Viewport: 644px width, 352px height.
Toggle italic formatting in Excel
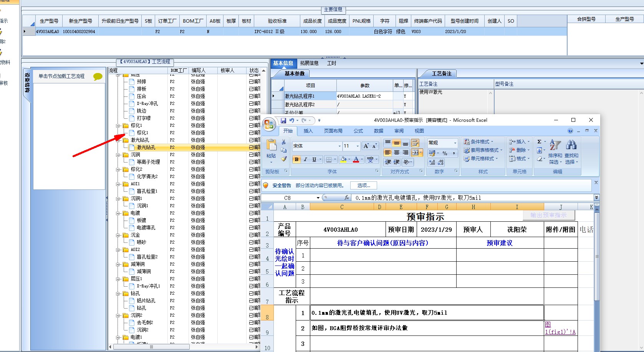[305, 159]
